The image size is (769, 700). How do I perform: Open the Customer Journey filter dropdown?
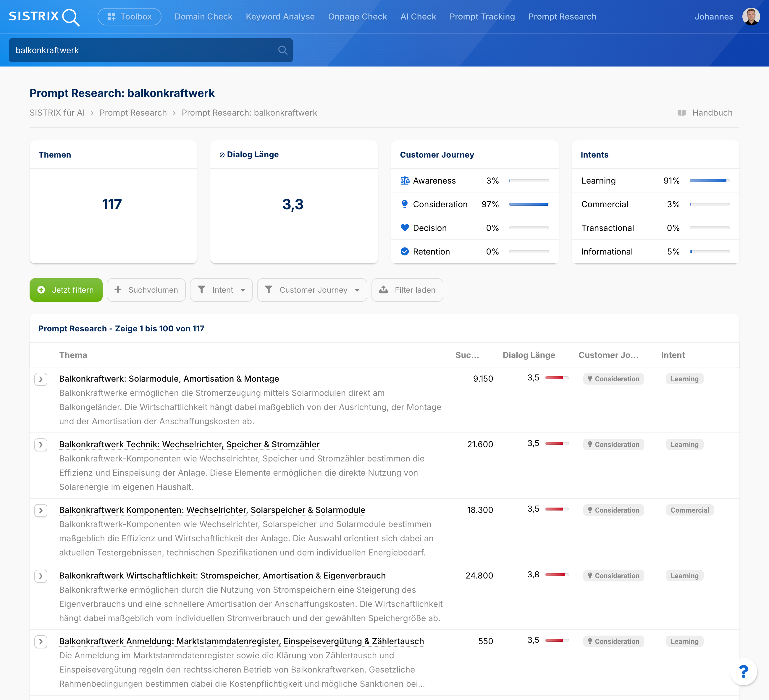312,290
